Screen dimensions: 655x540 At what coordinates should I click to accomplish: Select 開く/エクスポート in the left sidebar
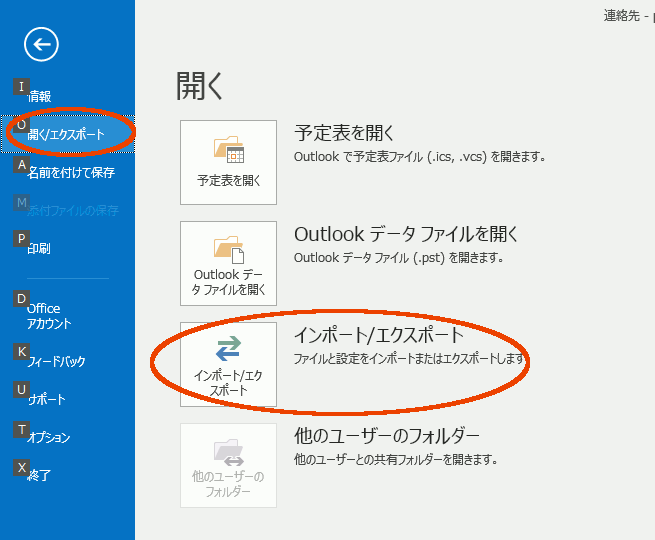click(x=66, y=134)
